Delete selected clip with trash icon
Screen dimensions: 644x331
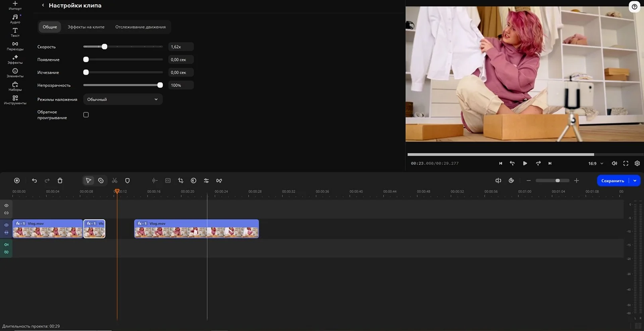pyautogui.click(x=60, y=181)
